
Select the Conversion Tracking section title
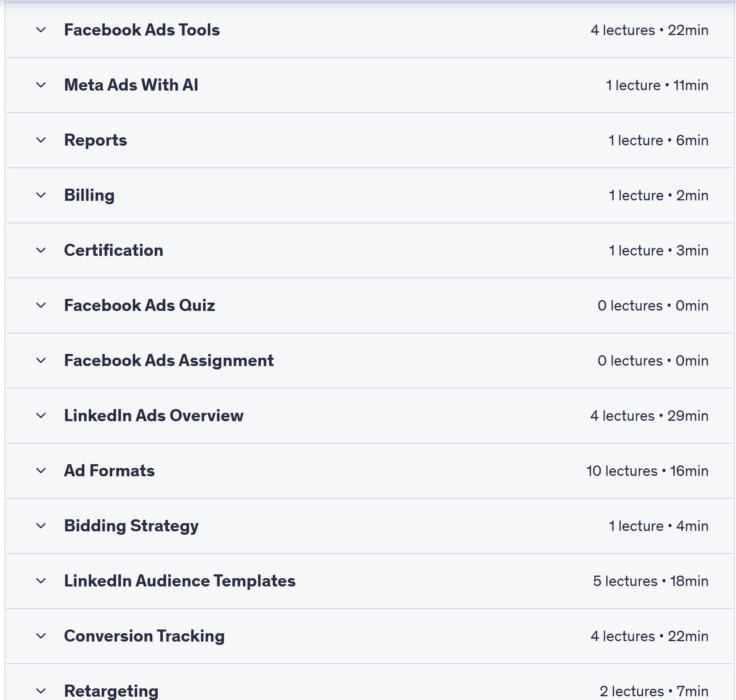pyautogui.click(x=144, y=636)
